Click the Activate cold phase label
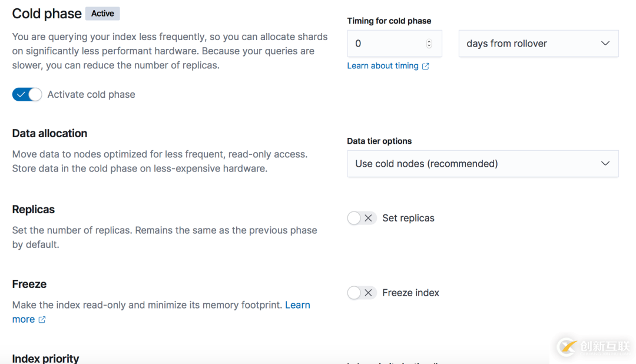Screen dimensions: 636x364 (x=91, y=94)
